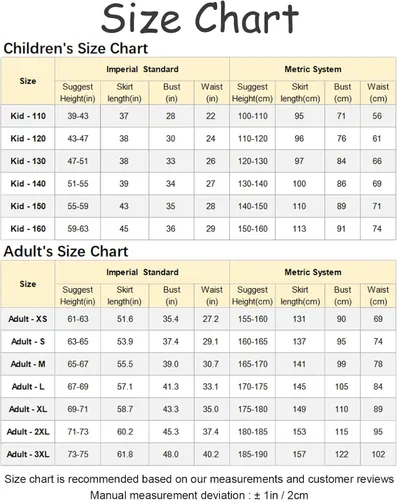The width and height of the screenshot is (397, 500).
Task: Click the Adult - L row label
Action: point(28,387)
